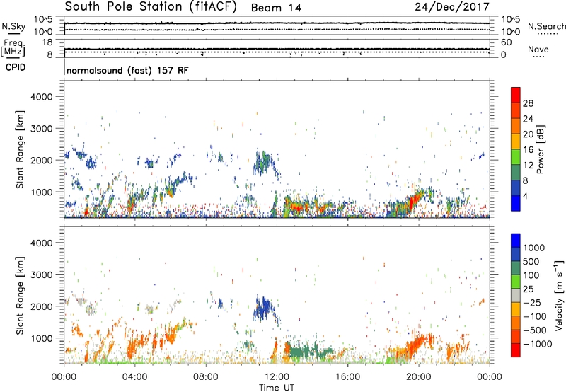566x392 pixels.
Task: Click the "20:00" time tick label
Action: pos(419,377)
